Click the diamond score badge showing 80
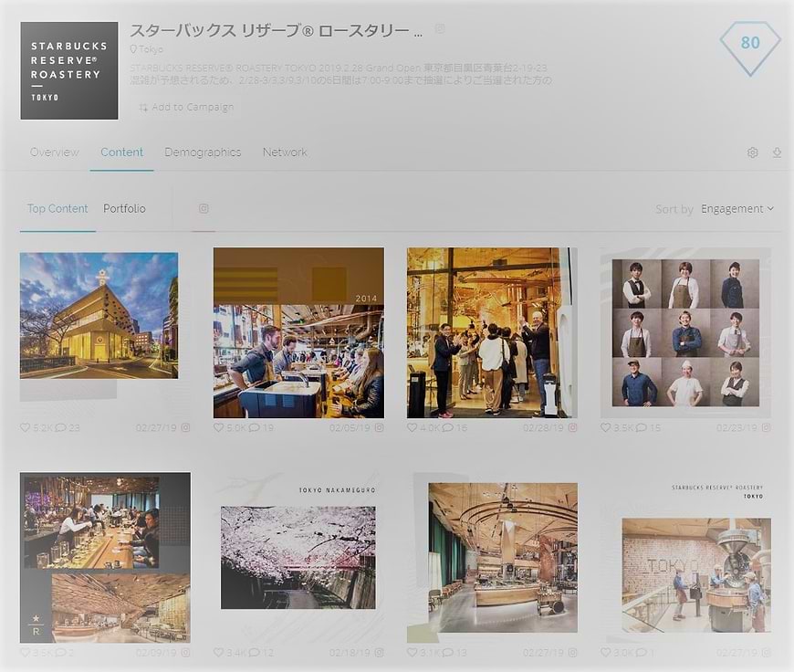This screenshot has width=794, height=672. [750, 47]
